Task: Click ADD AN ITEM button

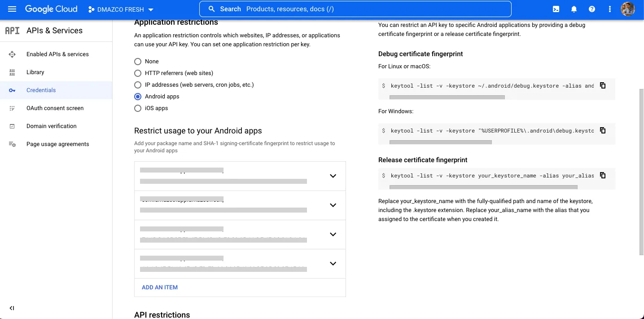Action: (x=160, y=288)
